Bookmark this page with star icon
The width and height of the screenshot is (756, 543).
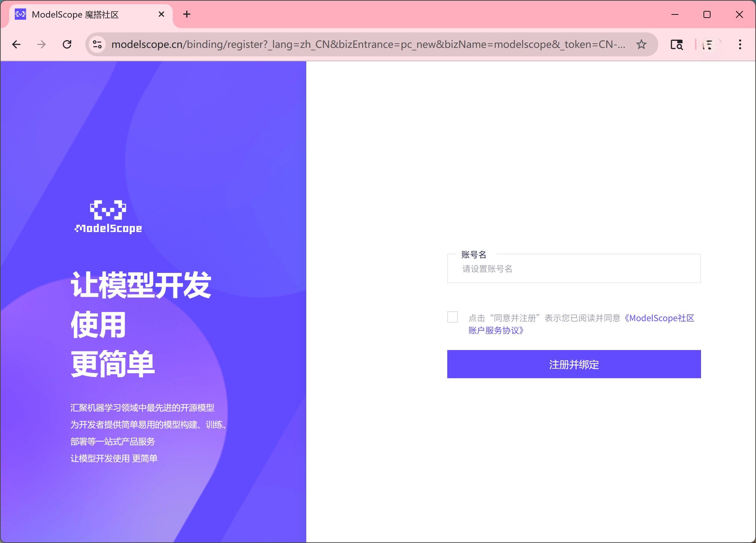pos(641,44)
